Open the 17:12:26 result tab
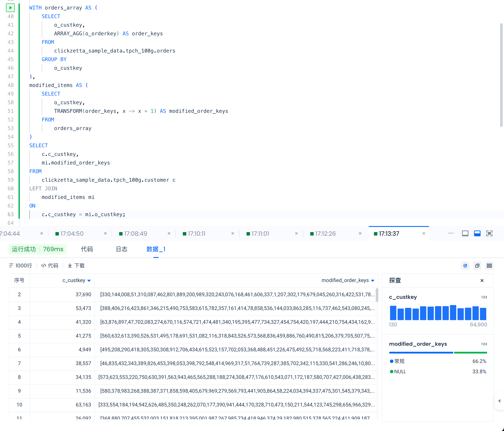 click(325, 234)
